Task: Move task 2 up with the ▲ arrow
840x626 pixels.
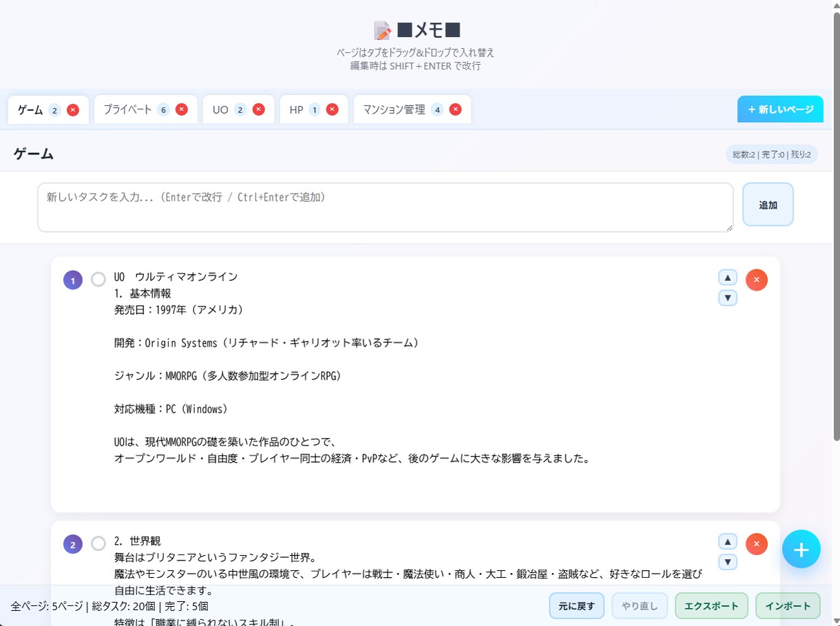Action: coord(728,541)
